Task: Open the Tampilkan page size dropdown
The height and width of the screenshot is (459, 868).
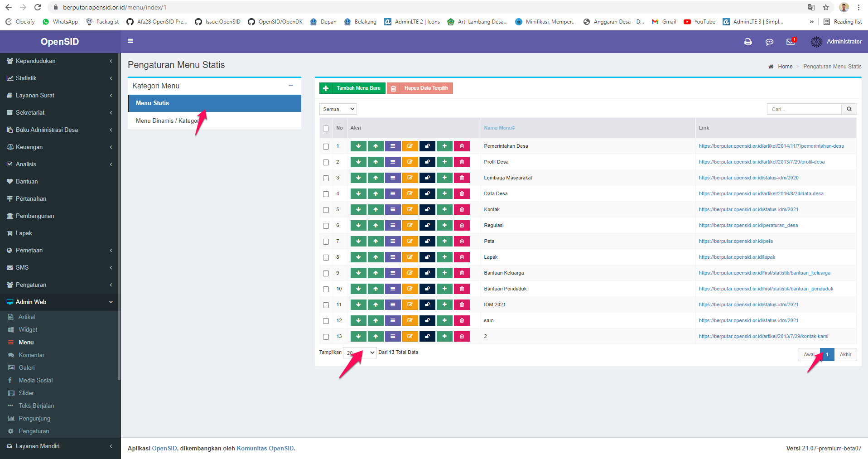Action: 359,352
